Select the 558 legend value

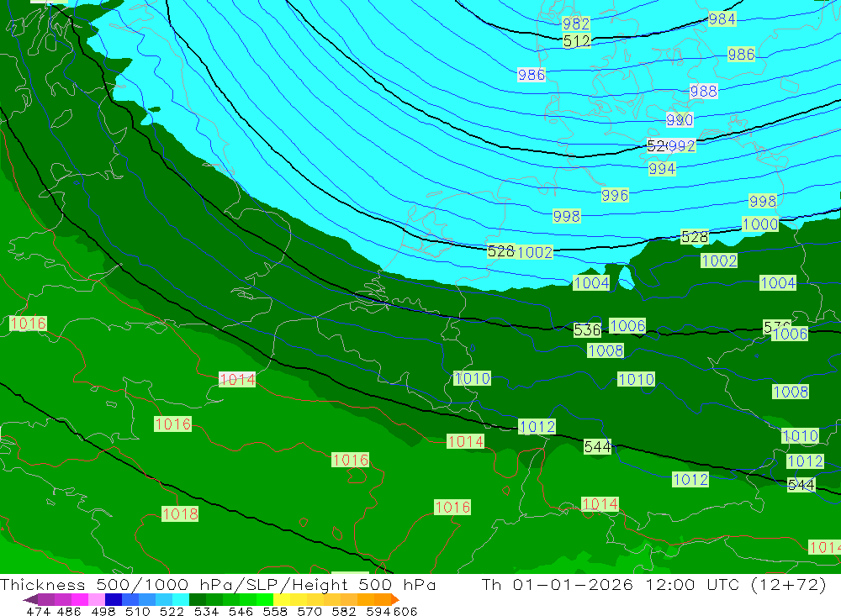point(275,611)
